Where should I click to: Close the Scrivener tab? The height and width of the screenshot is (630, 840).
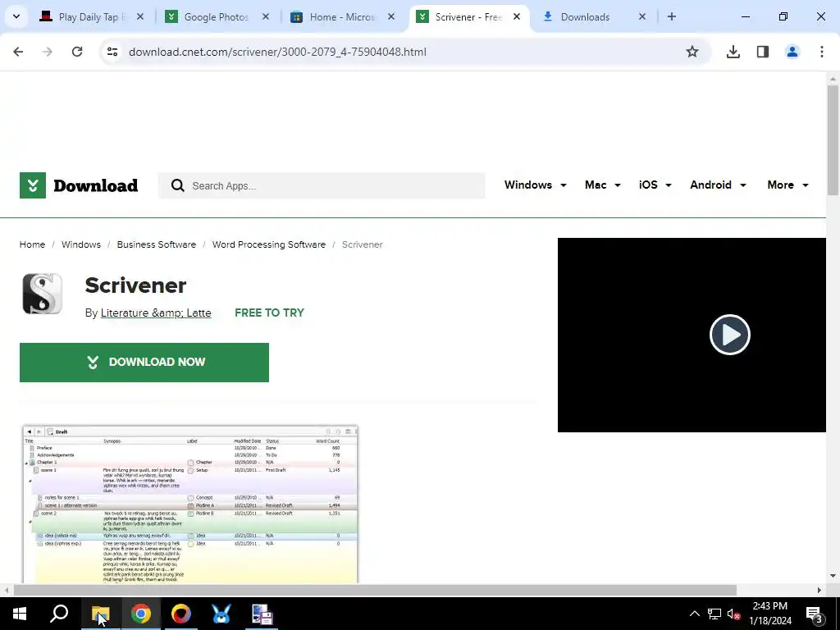[517, 16]
